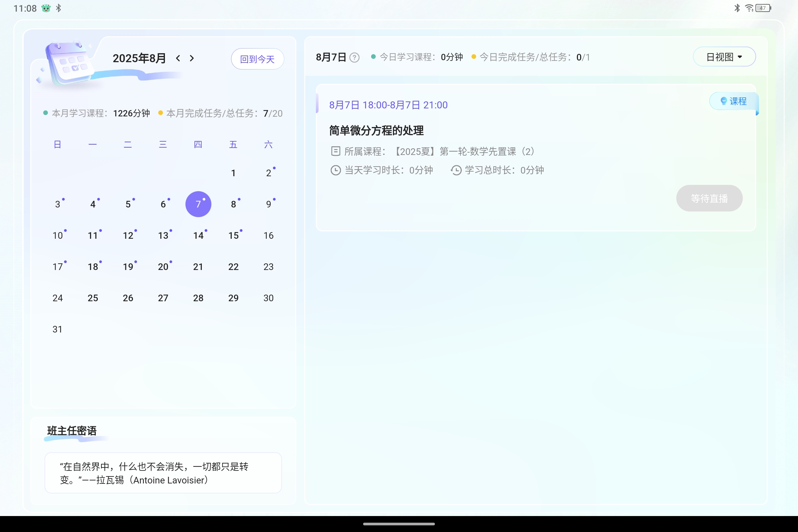Select August 11 on the calendar
The height and width of the screenshot is (532, 798).
pyautogui.click(x=93, y=235)
